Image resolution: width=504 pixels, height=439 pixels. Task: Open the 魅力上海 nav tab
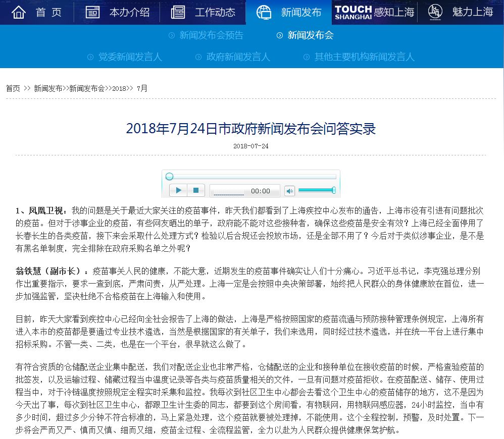pyautogui.click(x=460, y=12)
